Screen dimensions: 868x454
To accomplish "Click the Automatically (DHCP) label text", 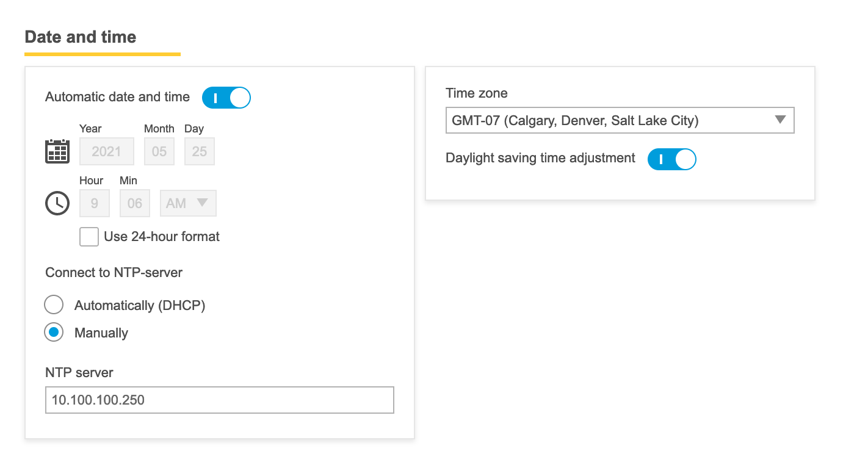I will (x=140, y=306).
